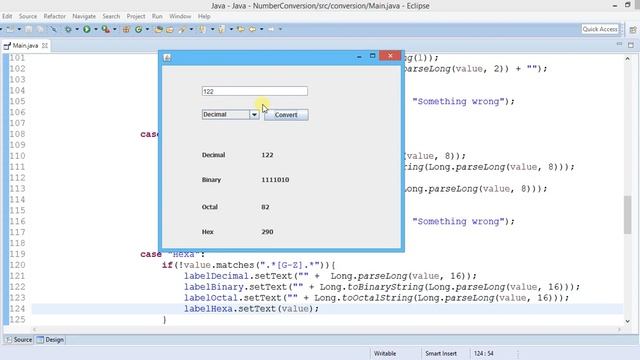Open the Edit menu

tap(7, 16)
